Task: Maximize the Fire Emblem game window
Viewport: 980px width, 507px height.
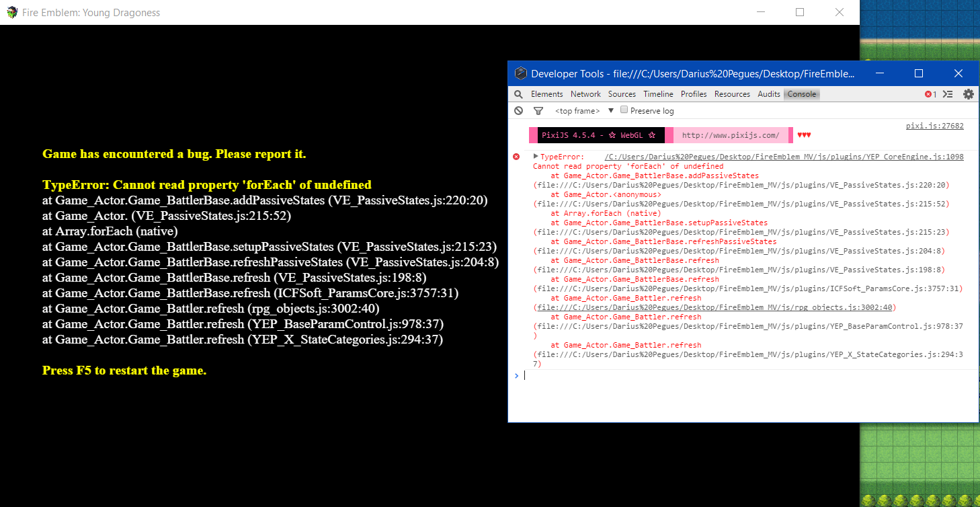Action: click(x=800, y=12)
